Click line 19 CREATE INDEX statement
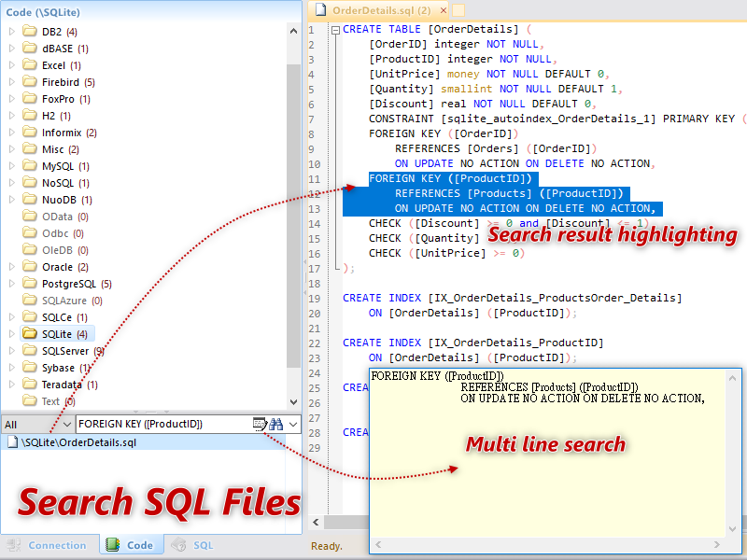 tap(512, 298)
